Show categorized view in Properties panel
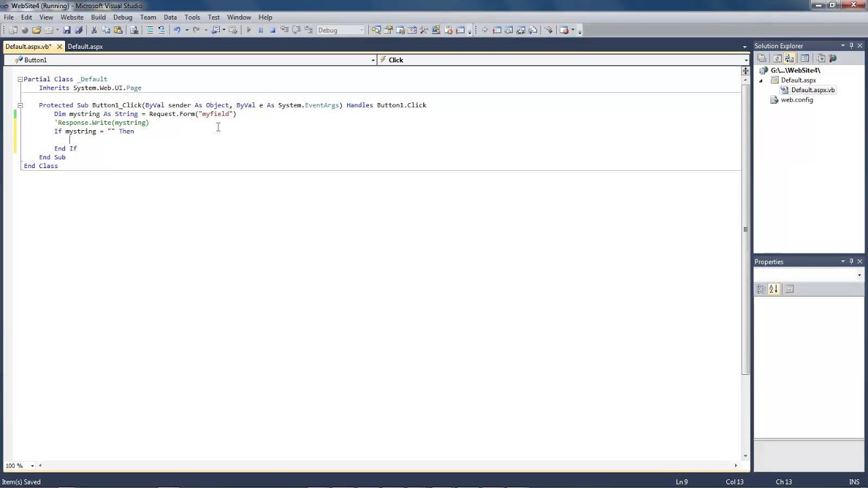This screenshot has width=868, height=488. click(761, 289)
